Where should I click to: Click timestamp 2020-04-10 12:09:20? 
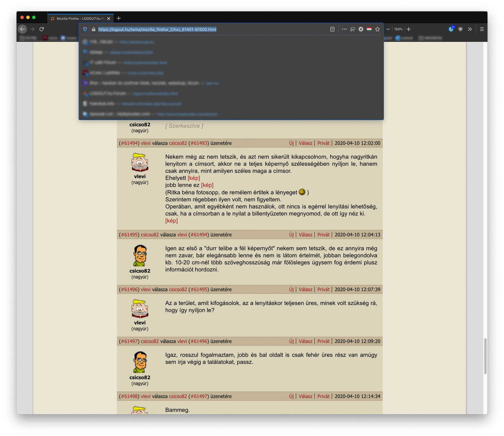(357, 341)
